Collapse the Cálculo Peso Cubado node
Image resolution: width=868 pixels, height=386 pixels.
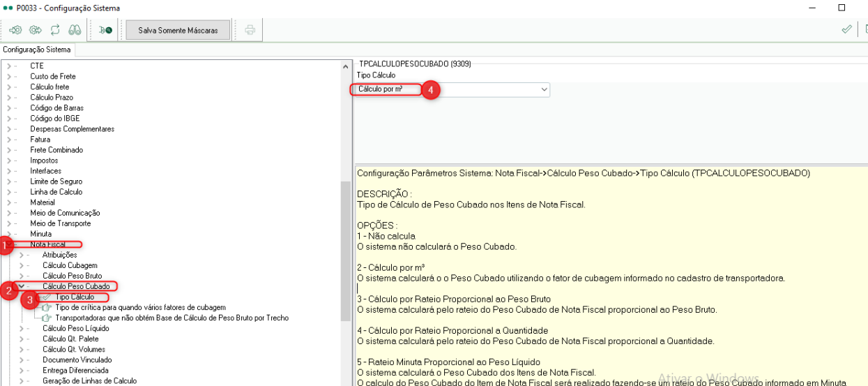[22, 286]
